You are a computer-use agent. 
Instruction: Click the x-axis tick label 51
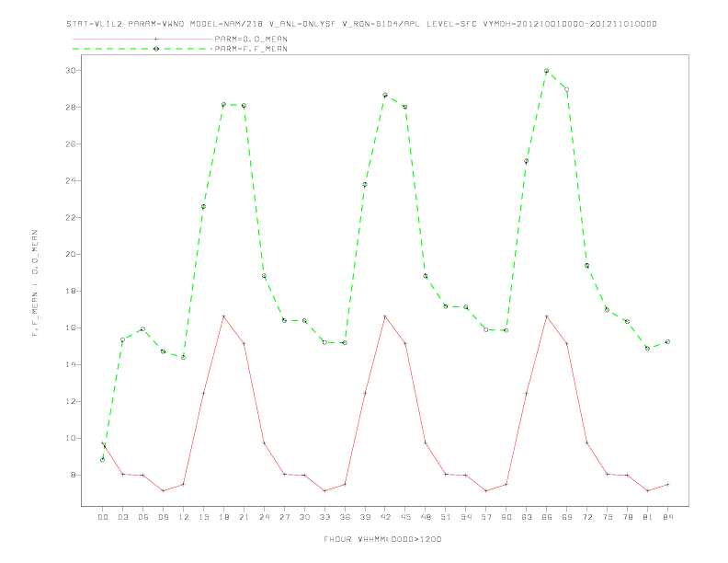click(x=446, y=517)
